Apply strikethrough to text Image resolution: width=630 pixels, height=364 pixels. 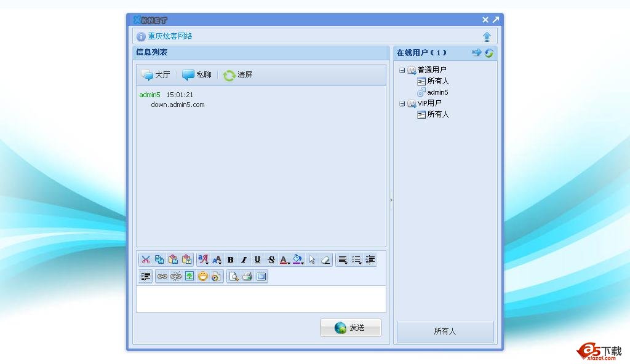pyautogui.click(x=270, y=259)
